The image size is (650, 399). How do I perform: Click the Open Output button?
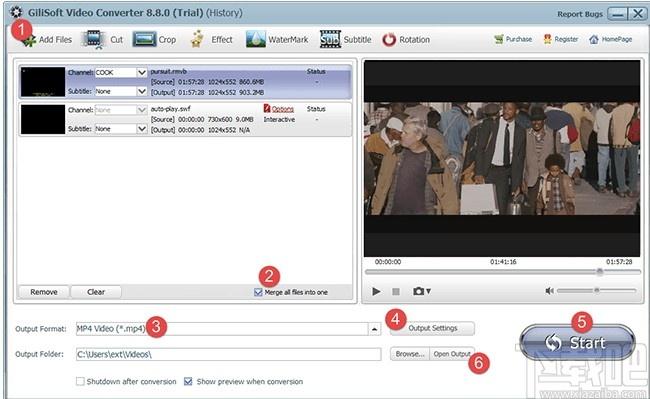[x=452, y=354]
